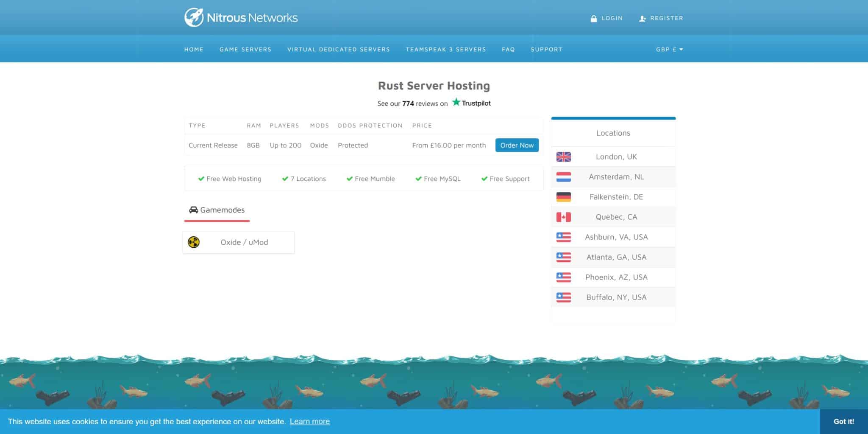The width and height of the screenshot is (868, 434).
Task: Click the London, UK location text
Action: [616, 157]
